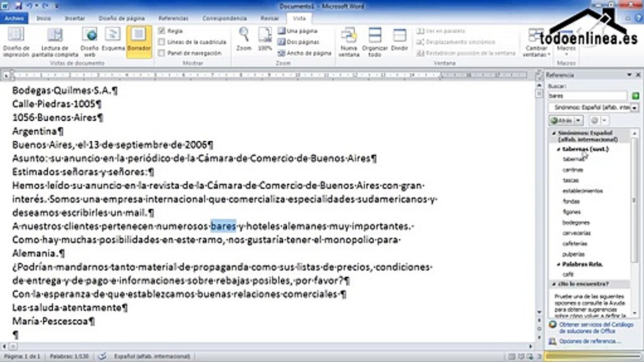Open Lectura de pantalla completa view

(55, 42)
